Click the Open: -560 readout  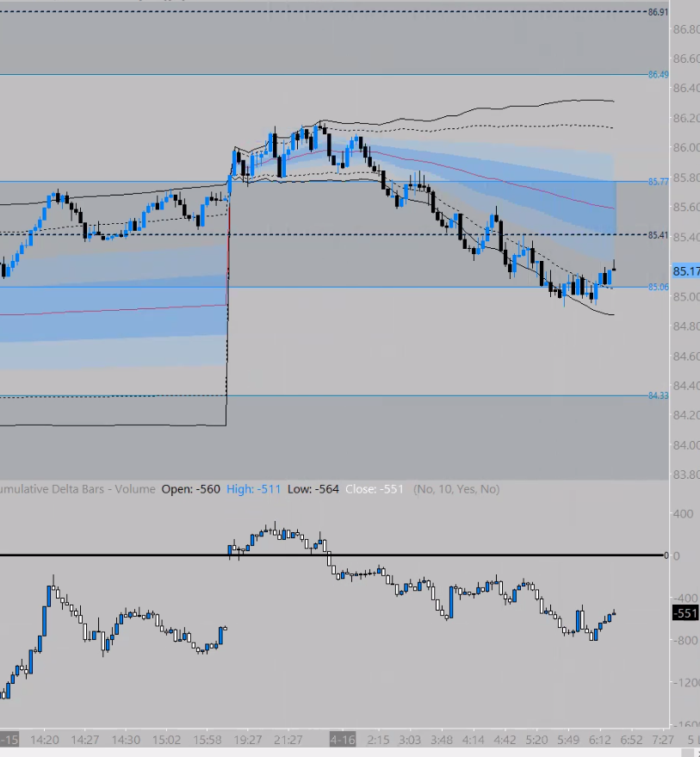190,489
